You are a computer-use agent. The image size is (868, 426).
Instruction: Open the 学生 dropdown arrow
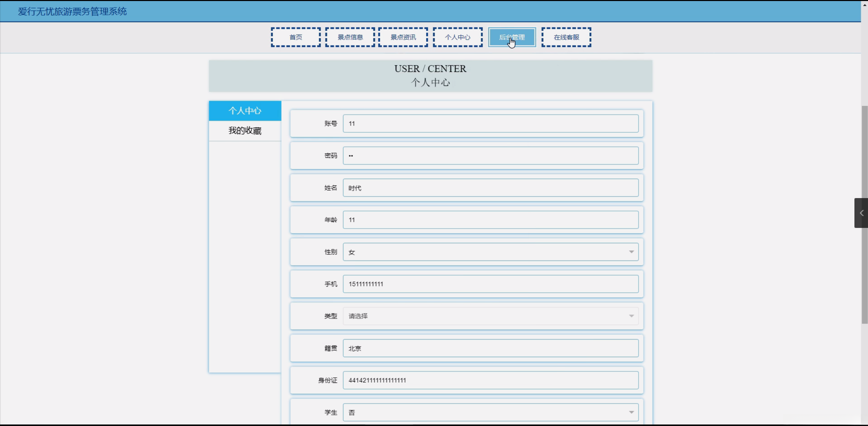click(631, 412)
